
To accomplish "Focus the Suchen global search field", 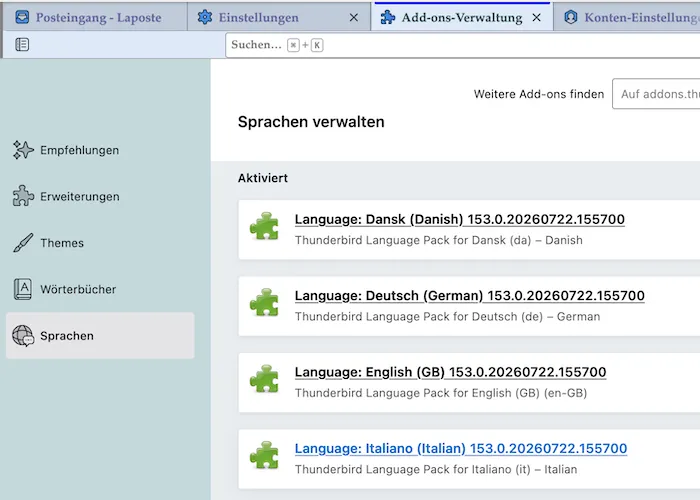I will (462, 45).
